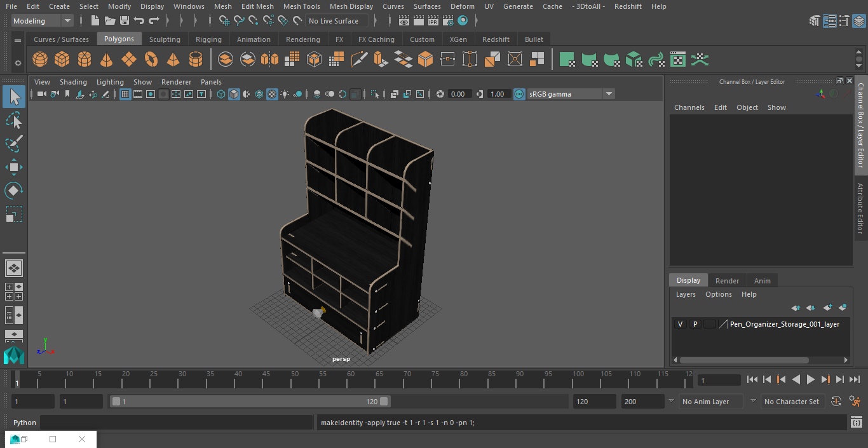Click the exposure value 0.00 field

point(459,94)
